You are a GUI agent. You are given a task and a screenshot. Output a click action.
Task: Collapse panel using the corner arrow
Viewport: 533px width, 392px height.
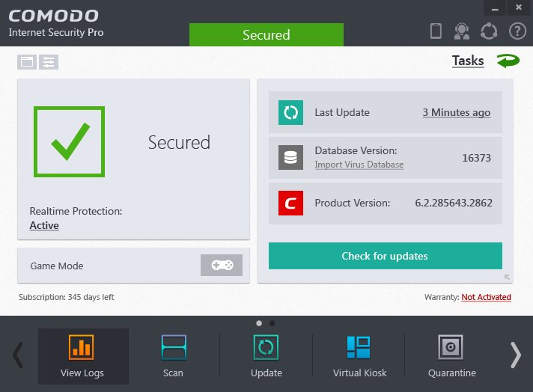pos(507,278)
